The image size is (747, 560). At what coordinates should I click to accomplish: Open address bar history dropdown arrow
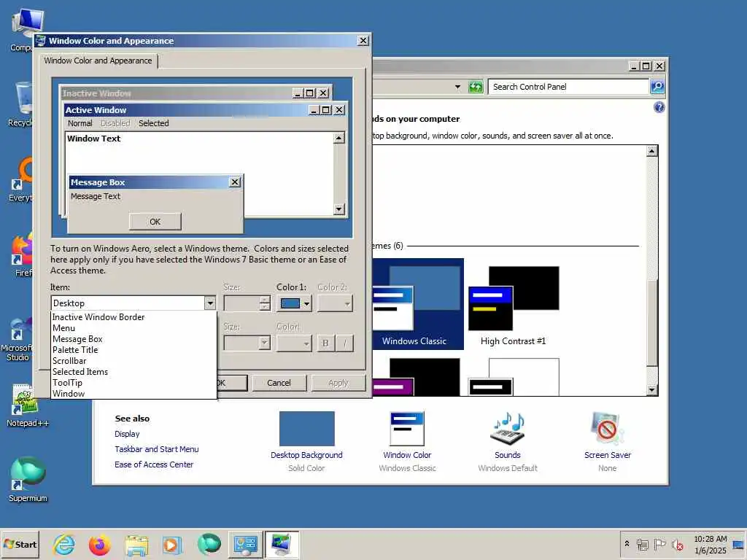(x=458, y=87)
